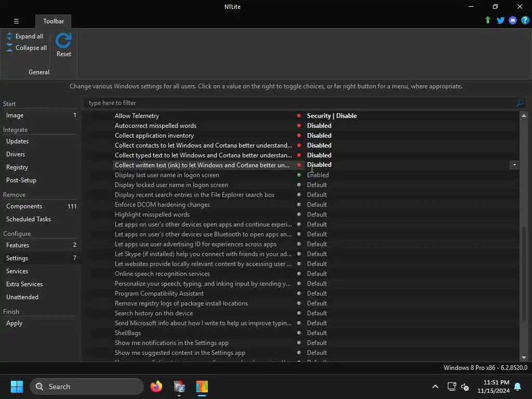This screenshot has width=532, height=399.
Task: Click the vertical scrollbar thumb
Action: point(524,273)
